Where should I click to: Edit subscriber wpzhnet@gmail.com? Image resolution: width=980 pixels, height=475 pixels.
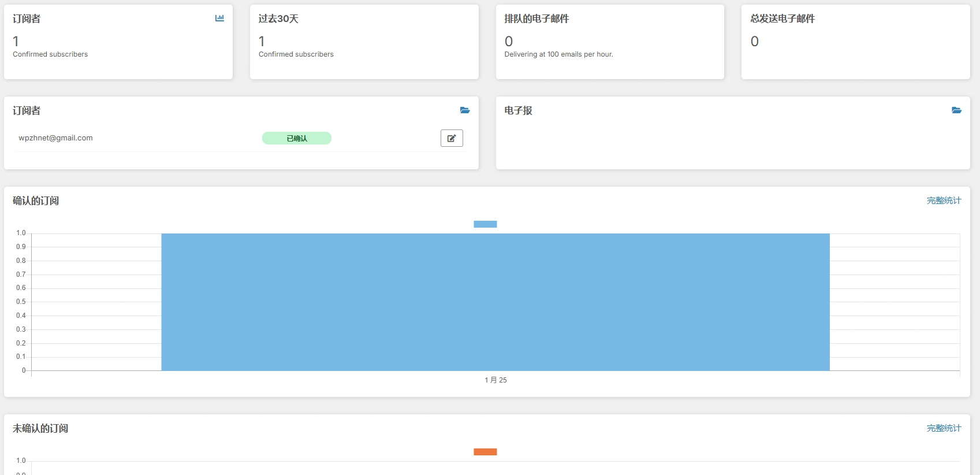[x=452, y=138]
